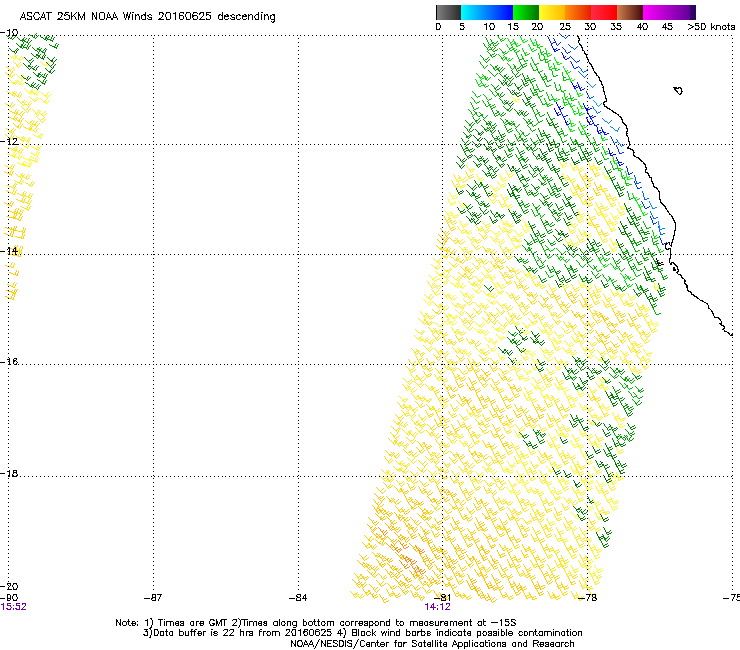Click the purple '14:12' pass time
This screenshot has width=740, height=650.
[x=437, y=607]
